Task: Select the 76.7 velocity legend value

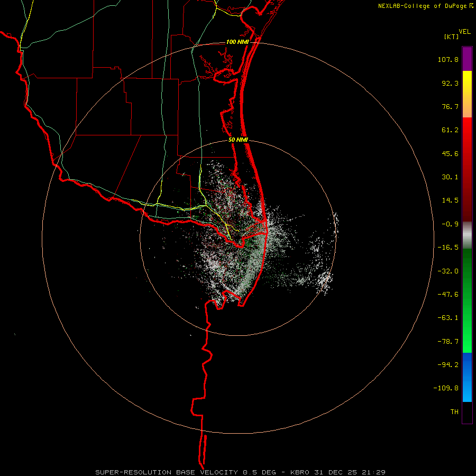Action: (450, 106)
